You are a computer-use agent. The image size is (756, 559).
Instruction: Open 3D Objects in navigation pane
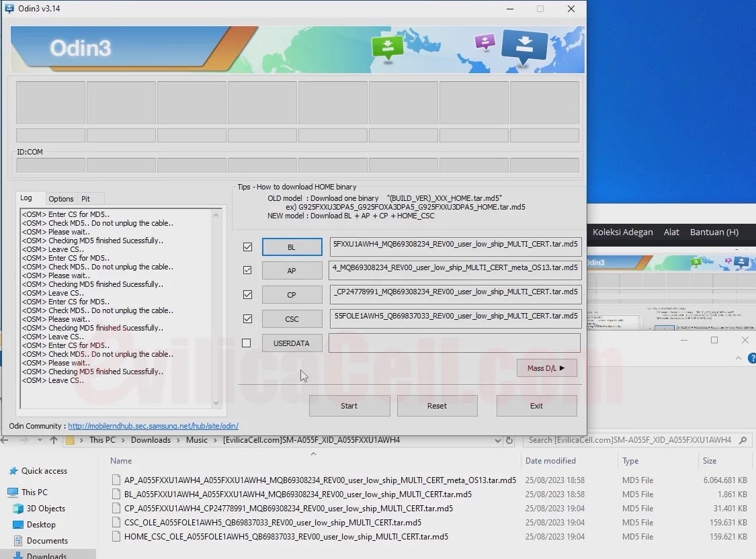pyautogui.click(x=46, y=509)
